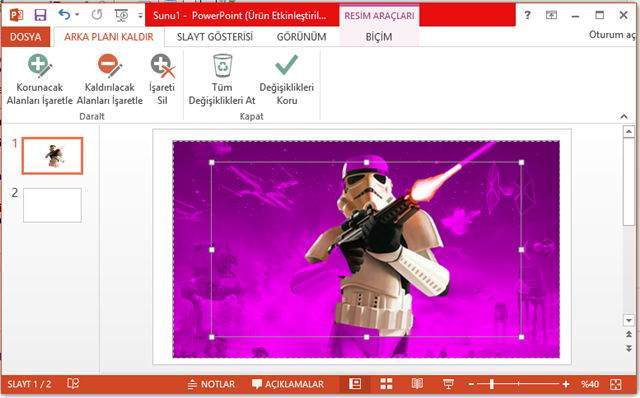The width and height of the screenshot is (640, 398).
Task: Click the Save icon in quick access toolbar
Action: coord(40,15)
